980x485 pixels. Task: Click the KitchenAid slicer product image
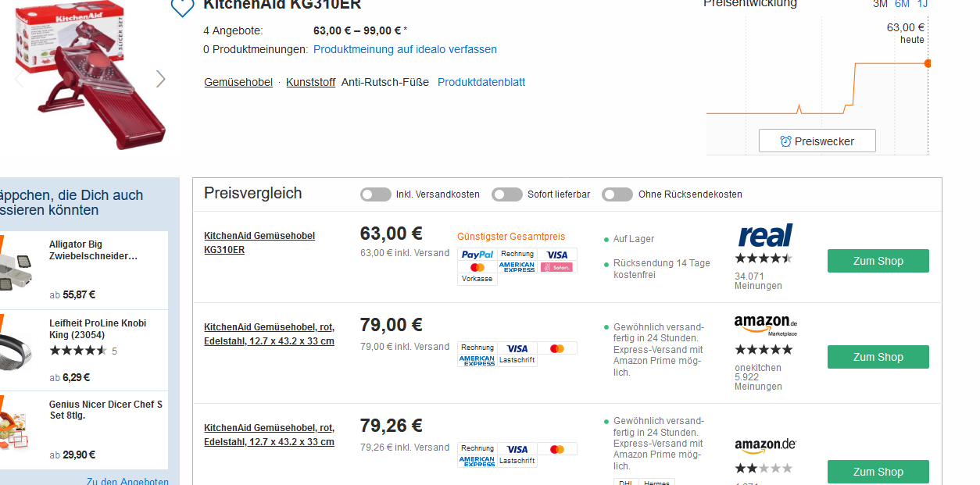pos(90,74)
